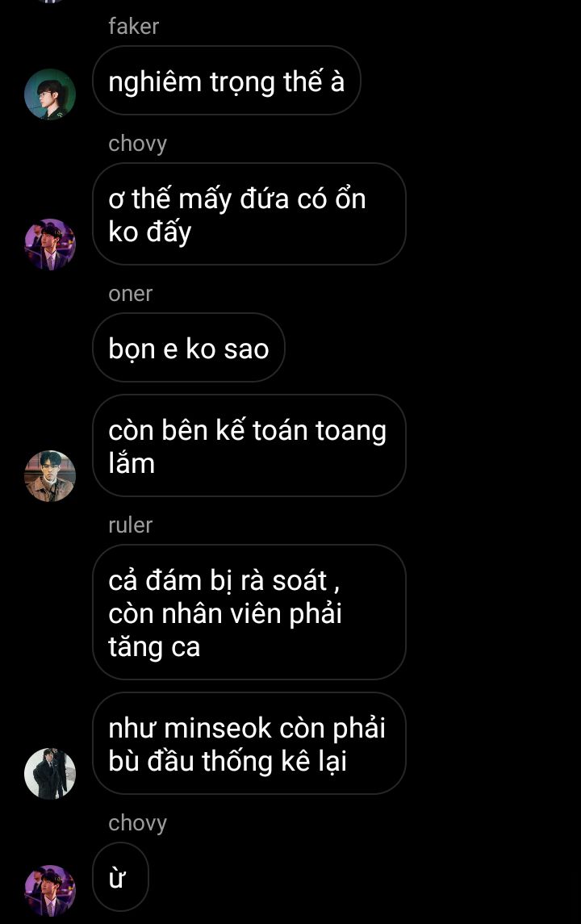Select the 'cả đám bị rà soát' message bubble

tap(249, 613)
